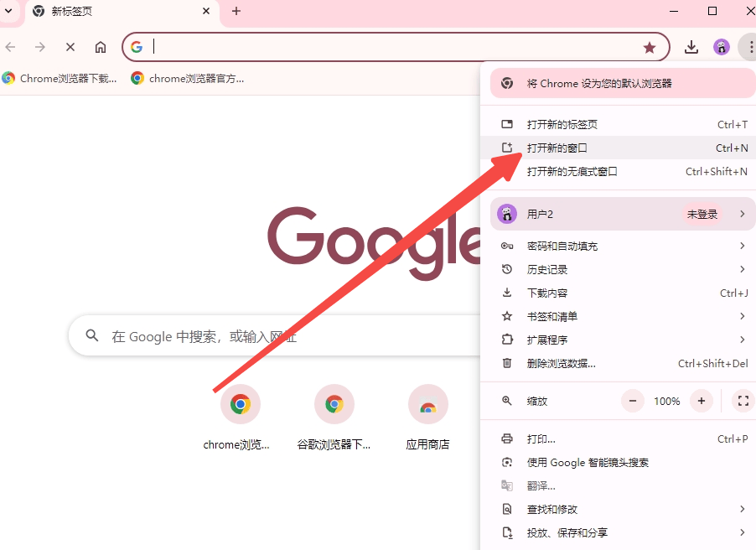Focus the address bar input
756x550 pixels.
pyautogui.click(x=396, y=47)
